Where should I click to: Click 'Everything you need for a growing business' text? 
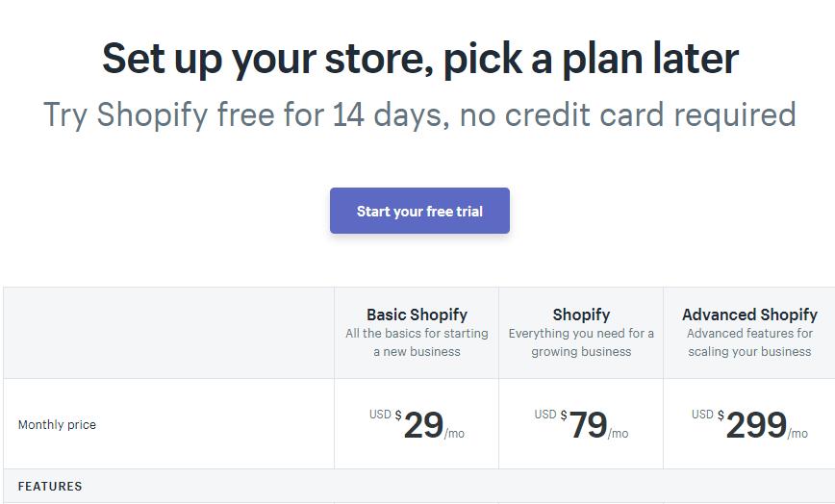tap(581, 342)
